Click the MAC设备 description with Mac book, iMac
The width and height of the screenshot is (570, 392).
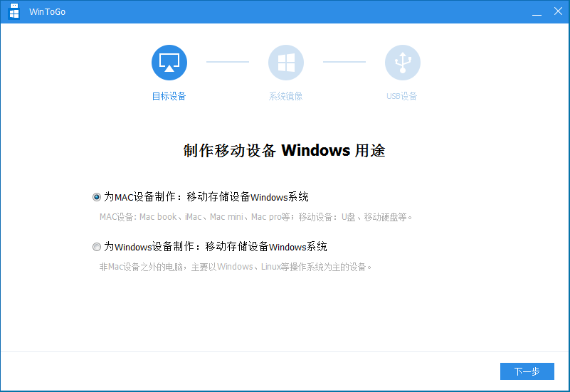255,216
